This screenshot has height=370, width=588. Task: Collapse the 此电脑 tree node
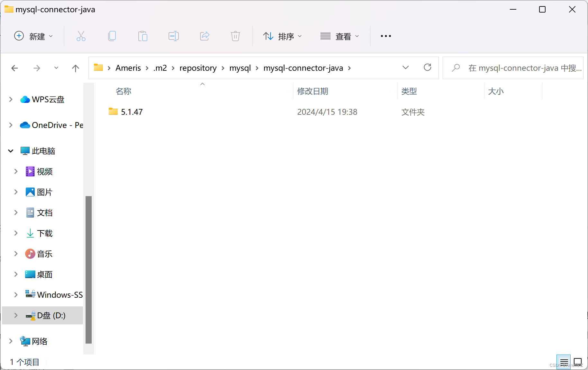[x=11, y=151]
